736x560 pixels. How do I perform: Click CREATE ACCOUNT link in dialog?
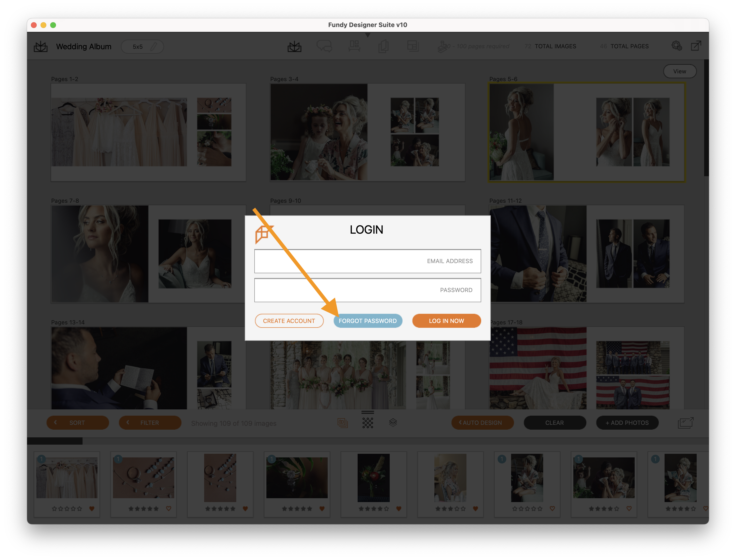tap(289, 321)
